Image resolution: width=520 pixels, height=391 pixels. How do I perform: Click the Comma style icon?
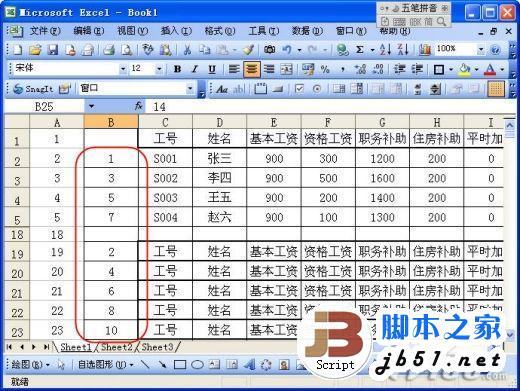coord(342,70)
